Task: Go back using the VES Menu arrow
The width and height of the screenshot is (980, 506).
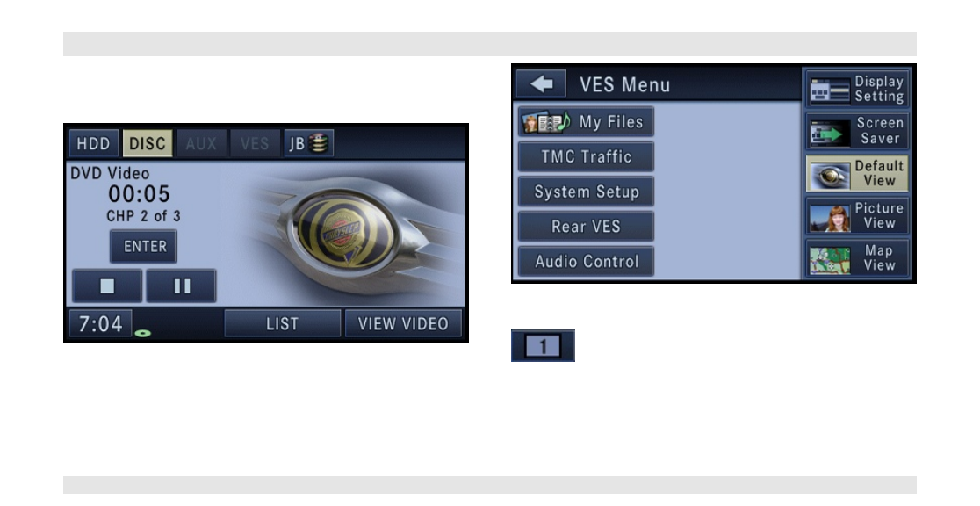Action: [541, 83]
